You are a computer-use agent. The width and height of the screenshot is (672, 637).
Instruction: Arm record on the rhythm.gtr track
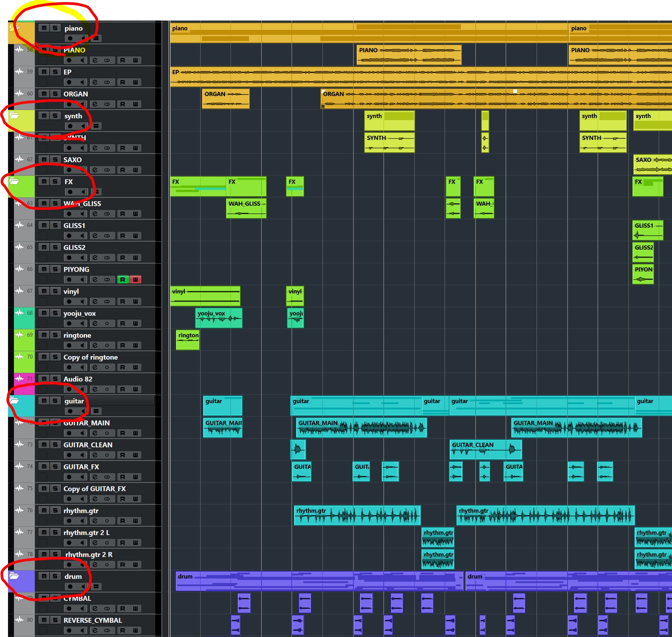click(69, 521)
